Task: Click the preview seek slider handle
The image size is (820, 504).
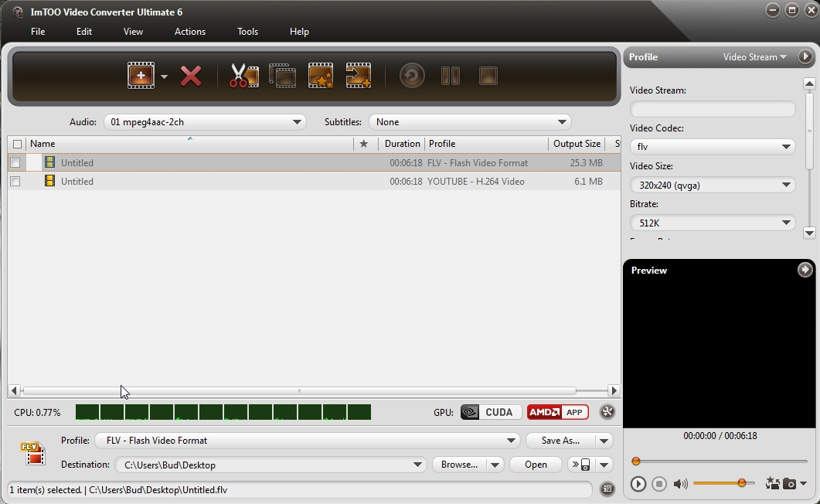Action: click(636, 461)
